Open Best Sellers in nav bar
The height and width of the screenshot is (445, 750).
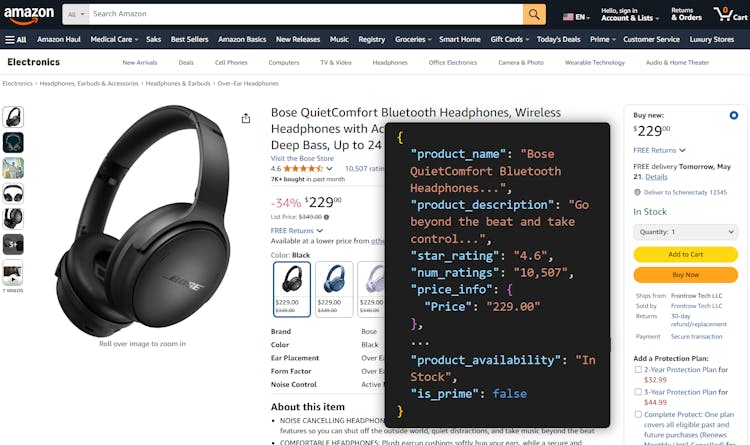tap(189, 40)
